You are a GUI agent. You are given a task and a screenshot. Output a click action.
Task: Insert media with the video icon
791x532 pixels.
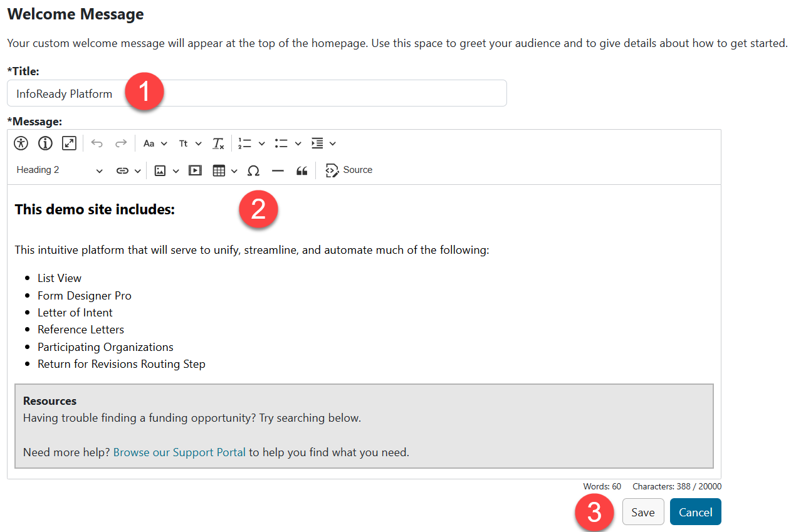[x=195, y=170]
